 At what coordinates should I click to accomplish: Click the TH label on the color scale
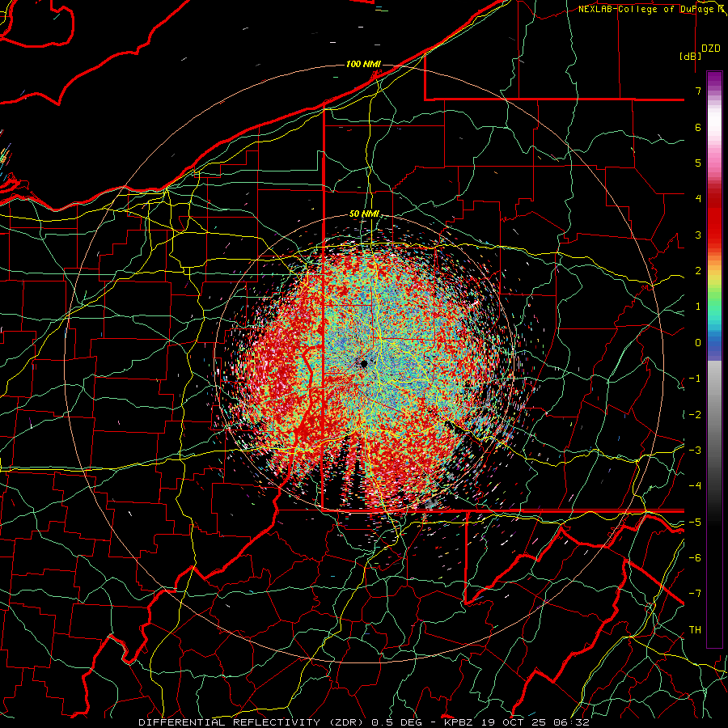(x=695, y=629)
